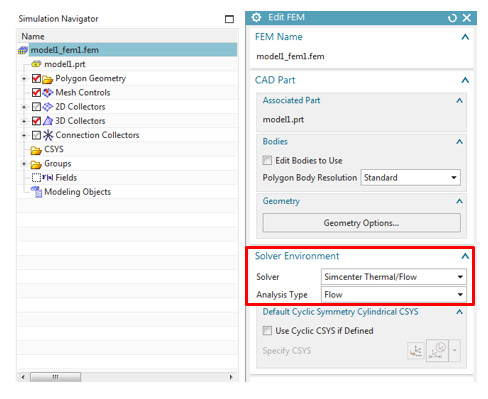
Task: Collapse the Solver Environment section
Action: pos(465,256)
